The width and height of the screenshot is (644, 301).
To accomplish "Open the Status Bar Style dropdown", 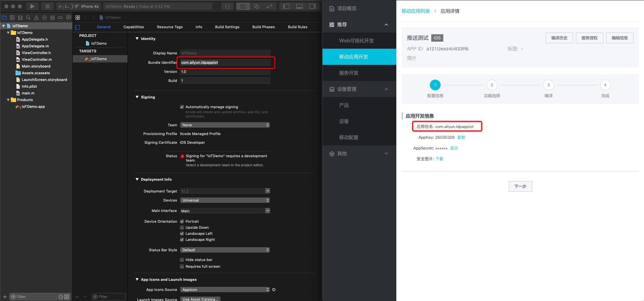I will [x=225, y=250].
